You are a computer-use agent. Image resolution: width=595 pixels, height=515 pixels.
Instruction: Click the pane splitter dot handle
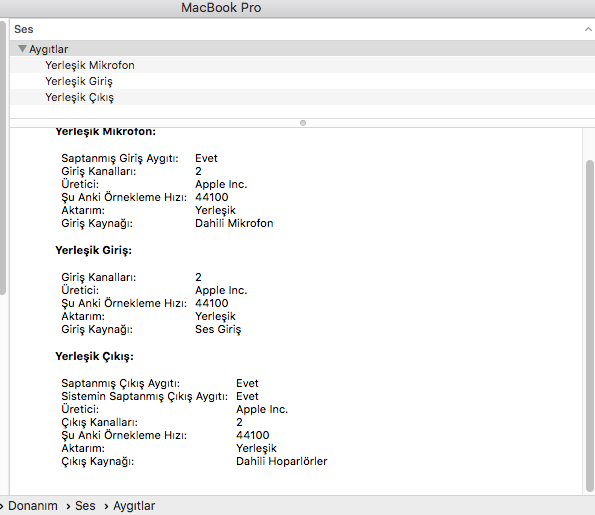tap(303, 123)
